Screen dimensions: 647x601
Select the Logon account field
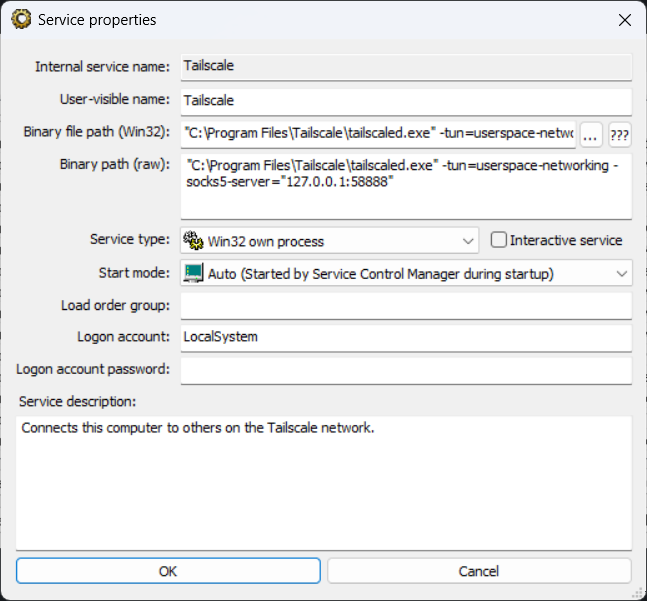click(406, 338)
